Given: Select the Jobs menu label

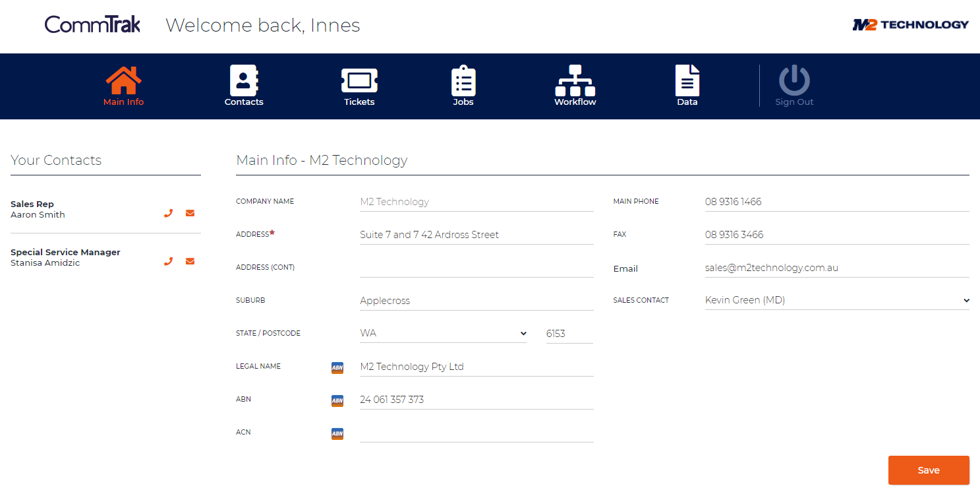Looking at the screenshot, I should click(x=463, y=102).
